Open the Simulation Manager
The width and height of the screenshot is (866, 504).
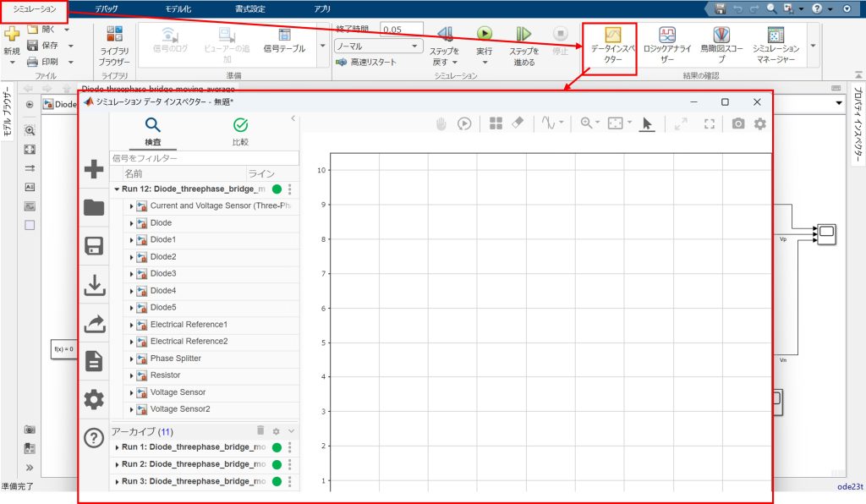775,46
